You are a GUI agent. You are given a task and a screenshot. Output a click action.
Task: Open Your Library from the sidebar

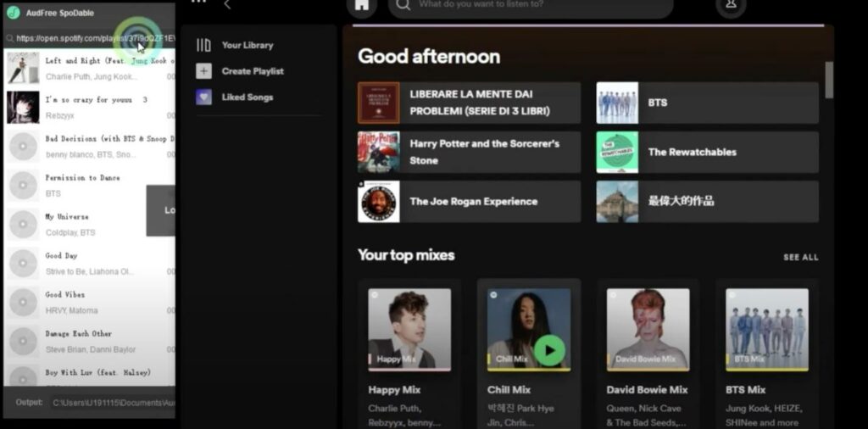pos(247,46)
